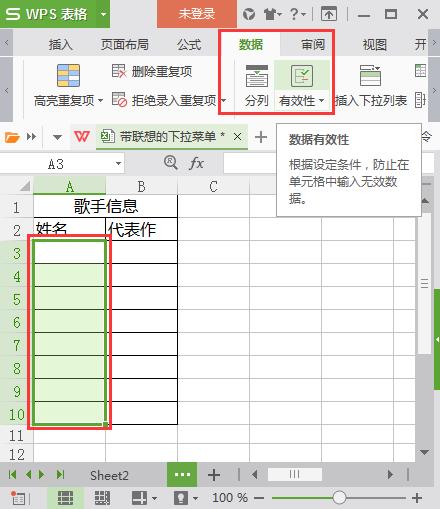The image size is (440, 509).
Task: Select column C header
Action: (x=214, y=186)
